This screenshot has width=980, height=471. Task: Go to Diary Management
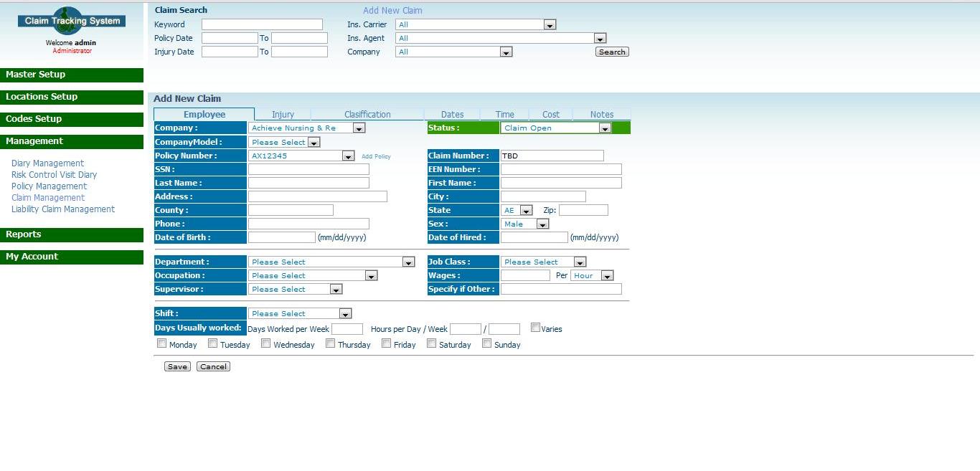coord(47,163)
